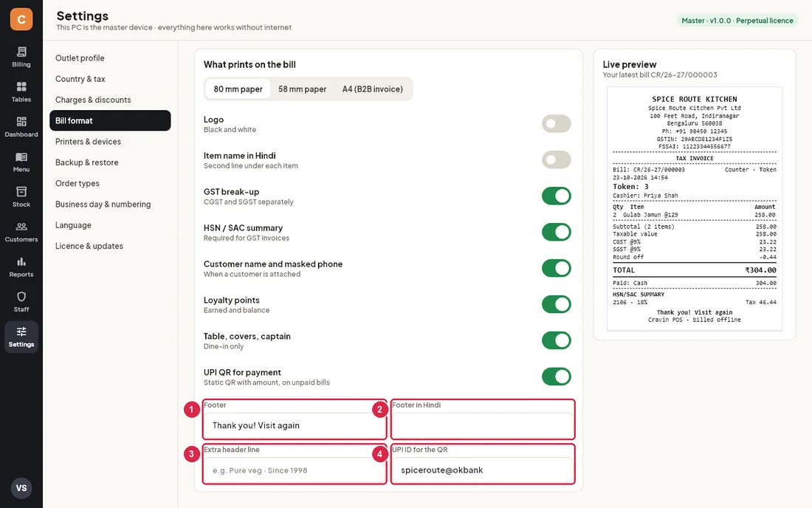Switch to 58 mm paper
Image resolution: width=812 pixels, height=508 pixels.
coord(303,89)
